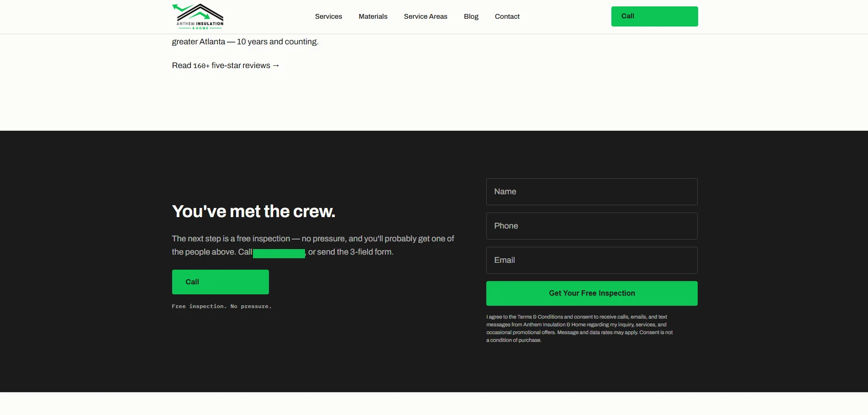
Task: Focus the Name input field
Action: pyautogui.click(x=592, y=192)
